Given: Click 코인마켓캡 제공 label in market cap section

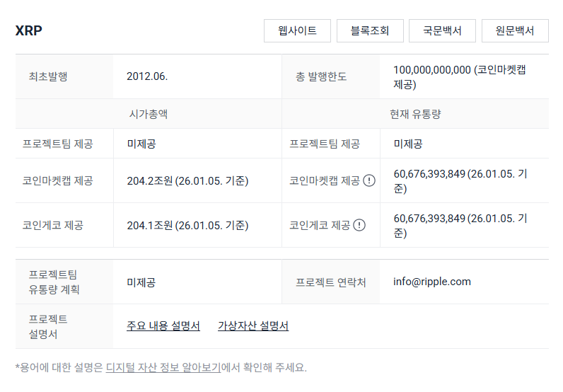Looking at the screenshot, I should click(58, 180).
